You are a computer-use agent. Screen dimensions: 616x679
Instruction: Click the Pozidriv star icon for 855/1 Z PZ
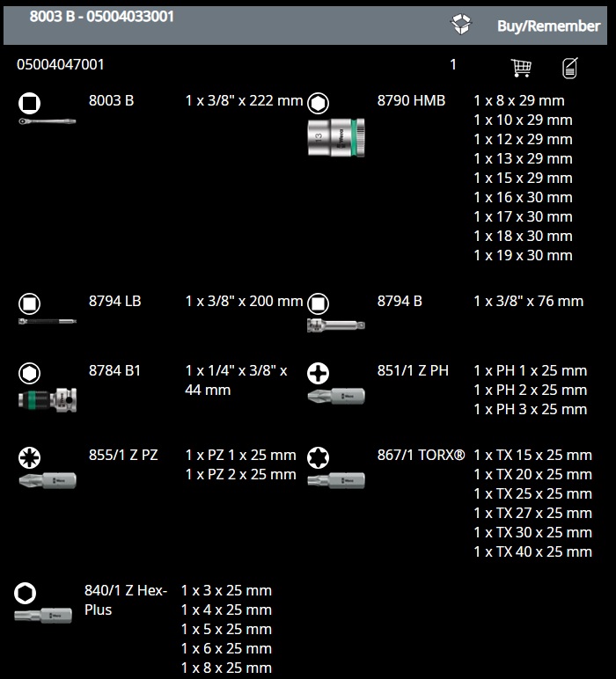pyautogui.click(x=29, y=457)
